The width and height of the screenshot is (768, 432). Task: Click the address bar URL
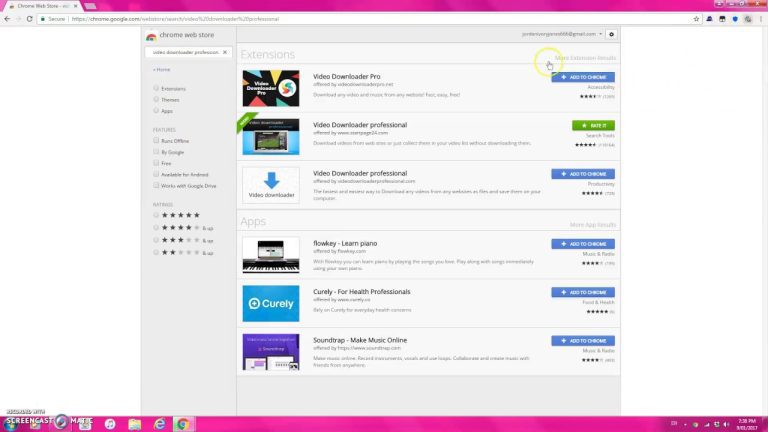175,19
